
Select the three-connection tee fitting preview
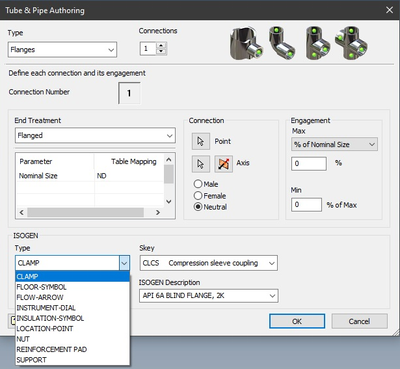[318, 43]
